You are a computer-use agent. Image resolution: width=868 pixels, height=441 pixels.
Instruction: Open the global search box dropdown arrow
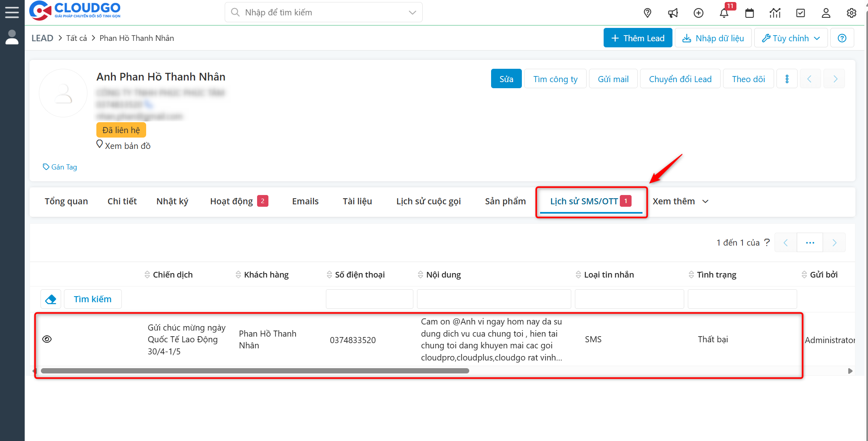coord(413,13)
